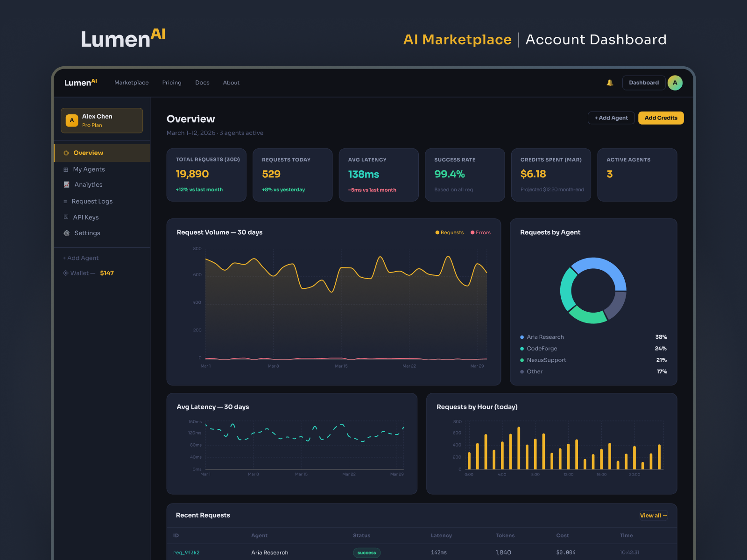The width and height of the screenshot is (747, 560).
Task: Click the Settings gear icon
Action: click(x=66, y=233)
